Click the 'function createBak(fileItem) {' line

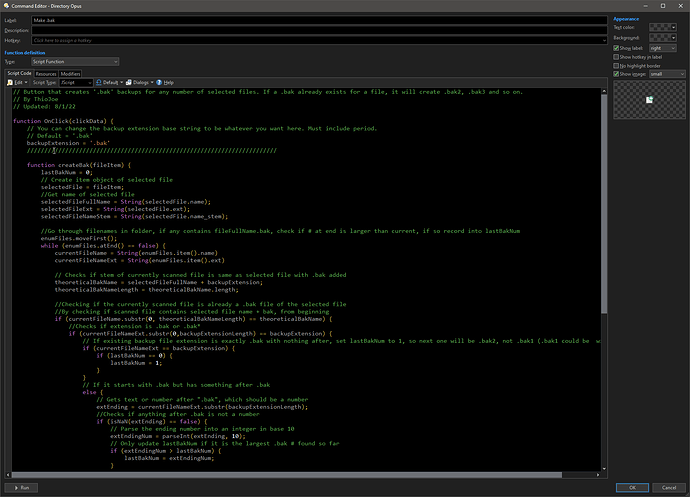tap(79, 165)
